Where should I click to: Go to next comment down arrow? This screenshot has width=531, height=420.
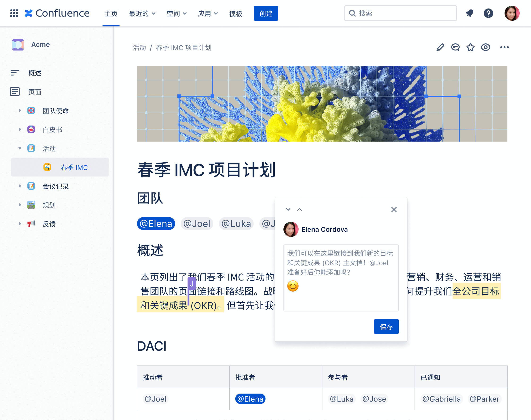[288, 210]
